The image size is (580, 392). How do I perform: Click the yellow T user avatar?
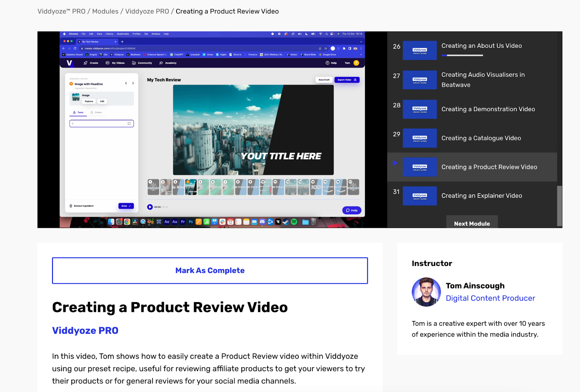(x=356, y=63)
